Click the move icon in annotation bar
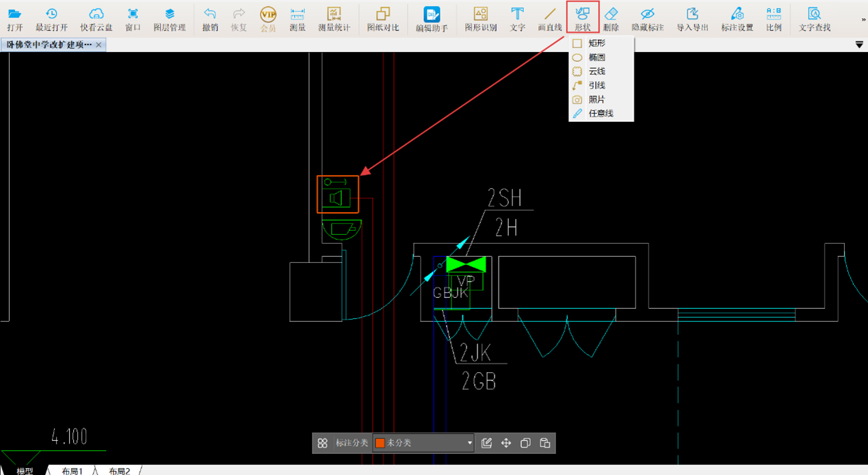868x475 pixels. coord(506,444)
